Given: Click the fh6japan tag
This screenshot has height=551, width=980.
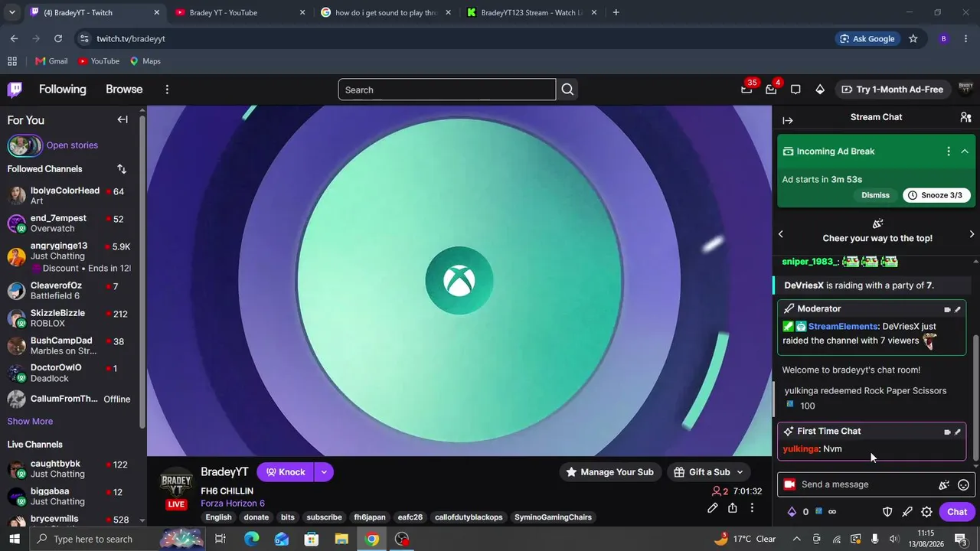Looking at the screenshot, I should [370, 517].
